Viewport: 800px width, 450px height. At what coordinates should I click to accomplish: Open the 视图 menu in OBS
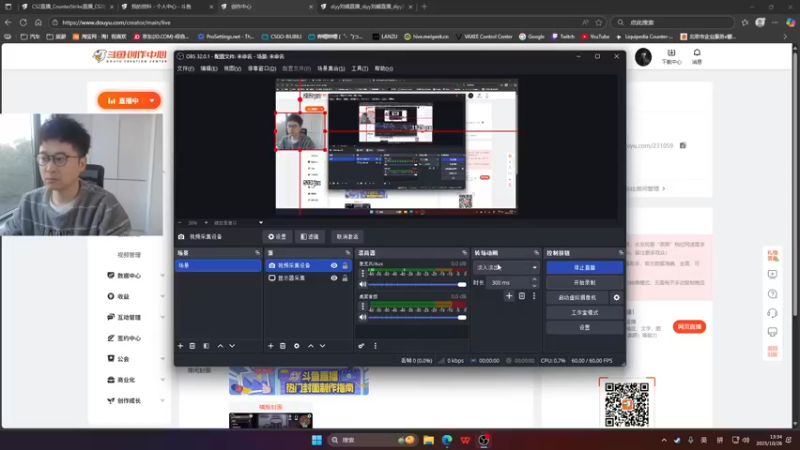tap(232, 68)
